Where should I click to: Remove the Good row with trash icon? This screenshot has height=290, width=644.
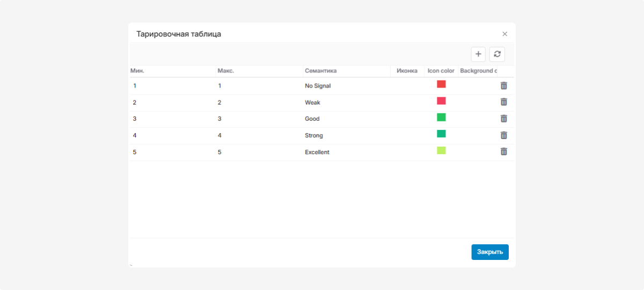point(503,119)
